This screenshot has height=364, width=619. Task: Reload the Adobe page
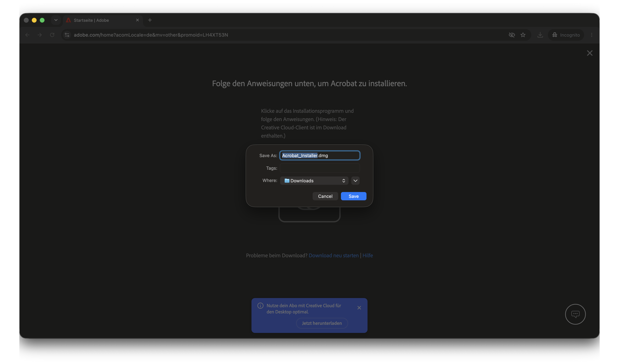[52, 35]
